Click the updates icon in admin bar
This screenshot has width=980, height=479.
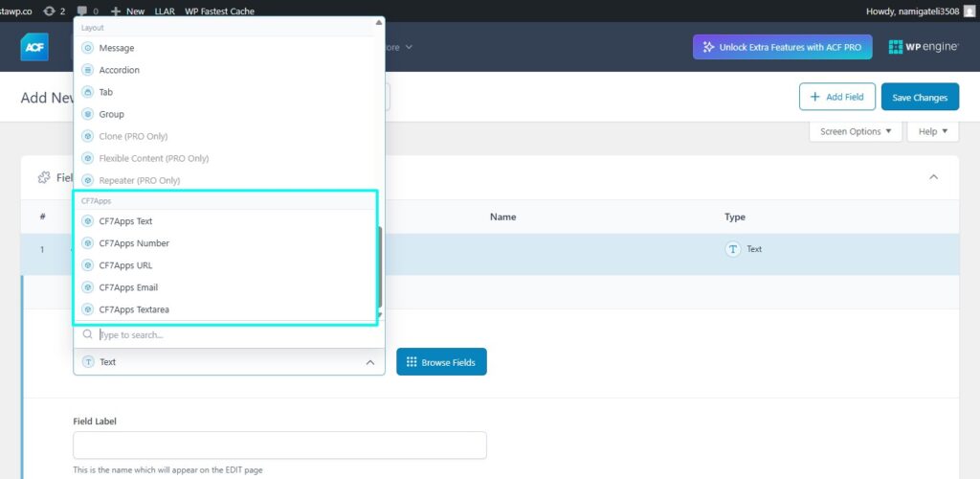point(50,11)
